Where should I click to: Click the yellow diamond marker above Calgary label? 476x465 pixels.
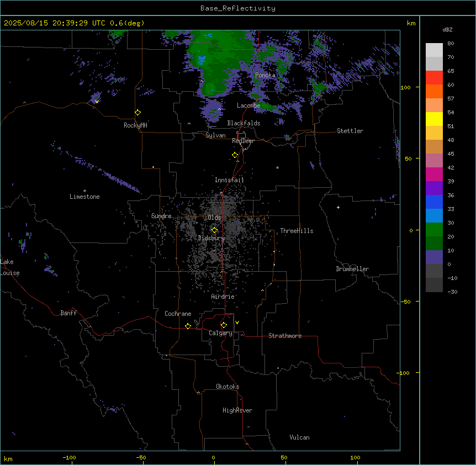(x=224, y=325)
